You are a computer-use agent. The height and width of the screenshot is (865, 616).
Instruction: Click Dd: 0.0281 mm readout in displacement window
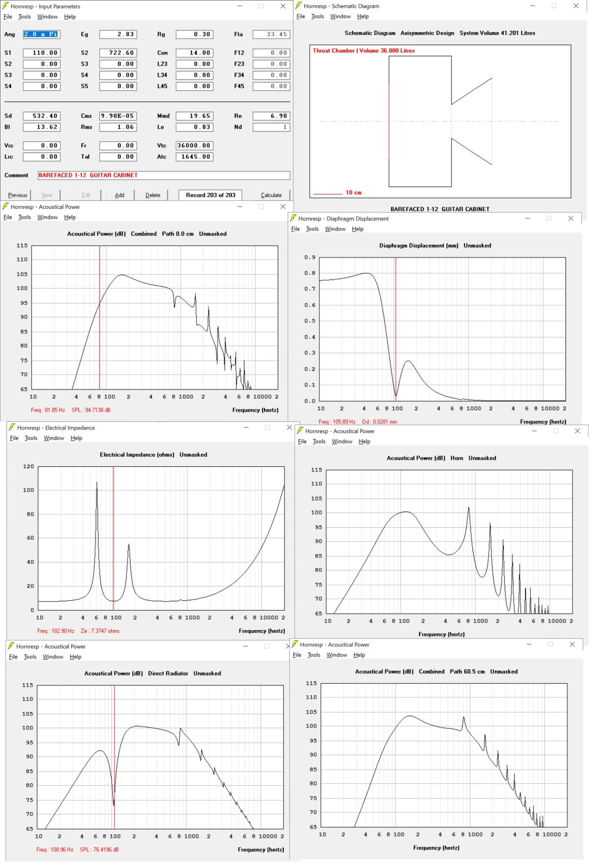380,422
